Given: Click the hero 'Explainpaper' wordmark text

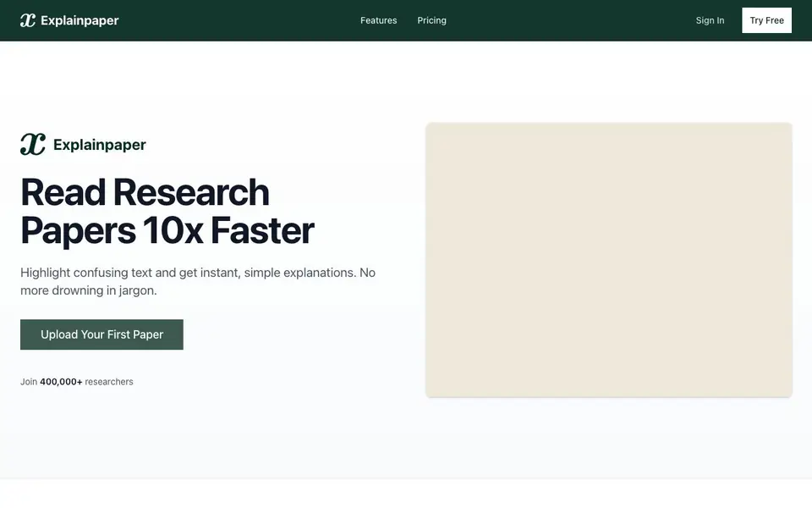Looking at the screenshot, I should 100,145.
